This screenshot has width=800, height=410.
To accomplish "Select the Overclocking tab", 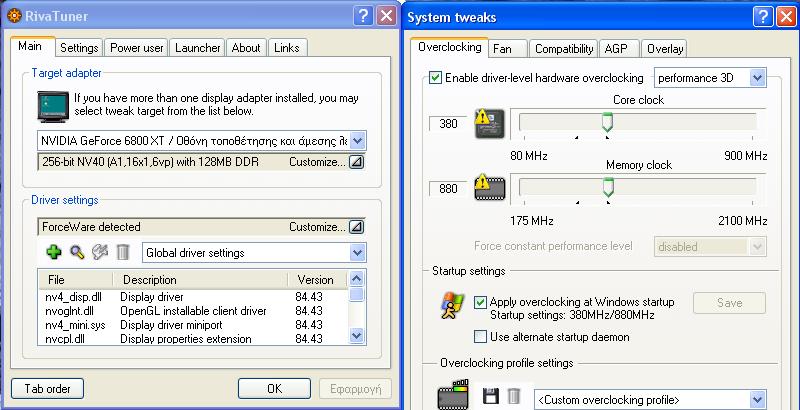I will tap(449, 47).
